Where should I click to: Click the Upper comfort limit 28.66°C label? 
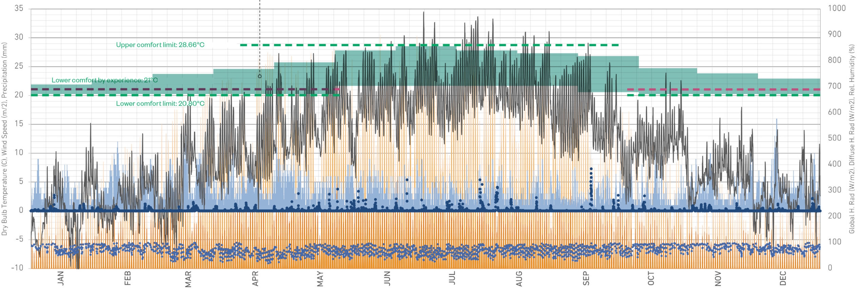[x=160, y=45]
